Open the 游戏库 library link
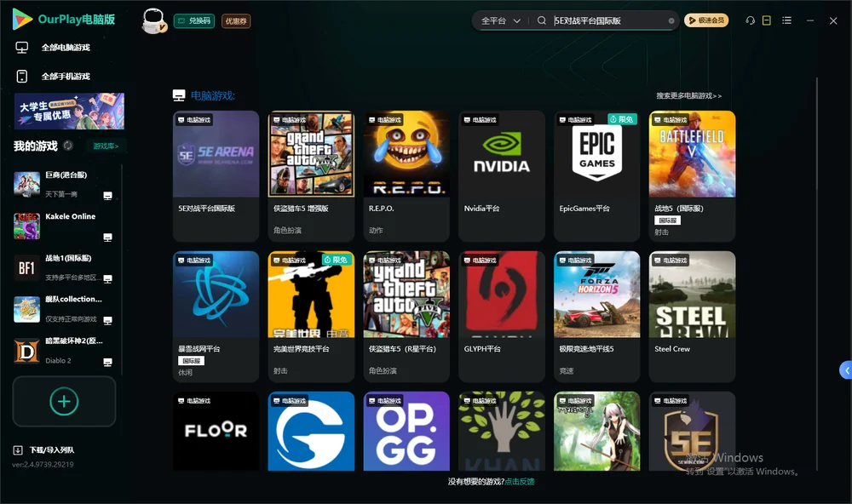This screenshot has width=852, height=504. pyautogui.click(x=106, y=146)
